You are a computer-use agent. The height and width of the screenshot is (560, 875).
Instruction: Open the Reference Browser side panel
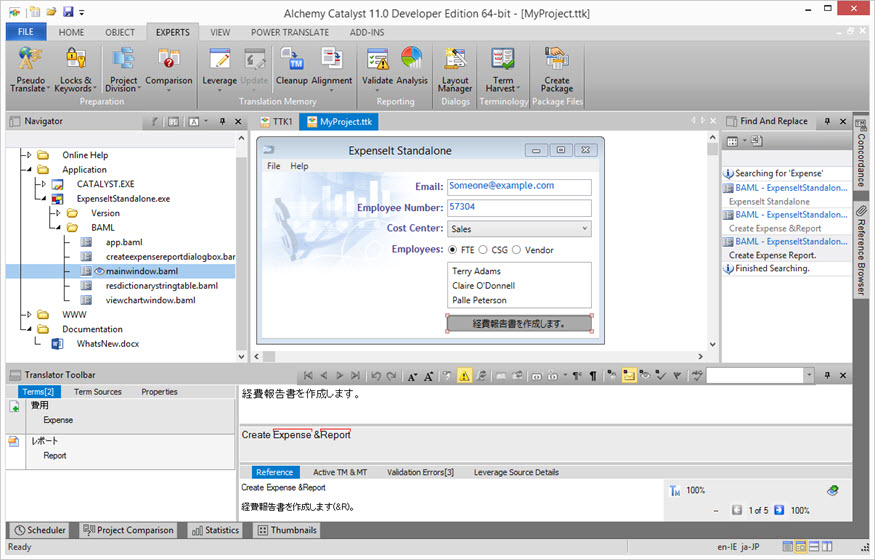[861, 251]
